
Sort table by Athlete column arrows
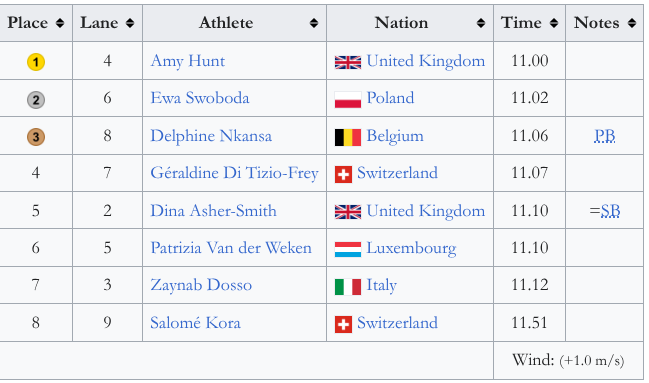(x=314, y=23)
